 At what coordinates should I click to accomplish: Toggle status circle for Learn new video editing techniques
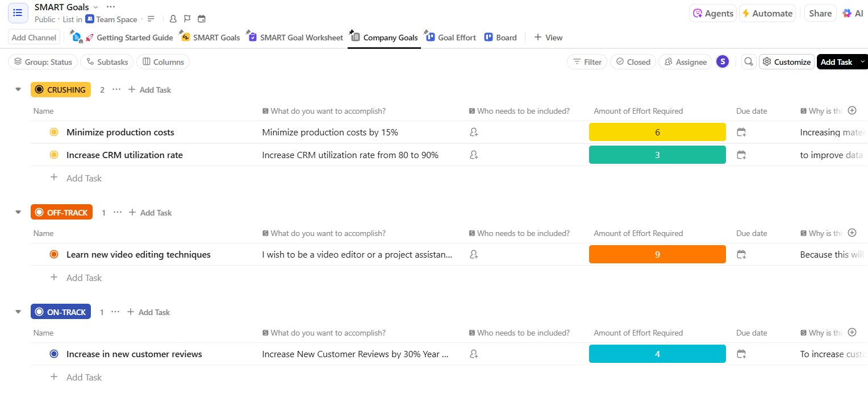pyautogui.click(x=54, y=255)
